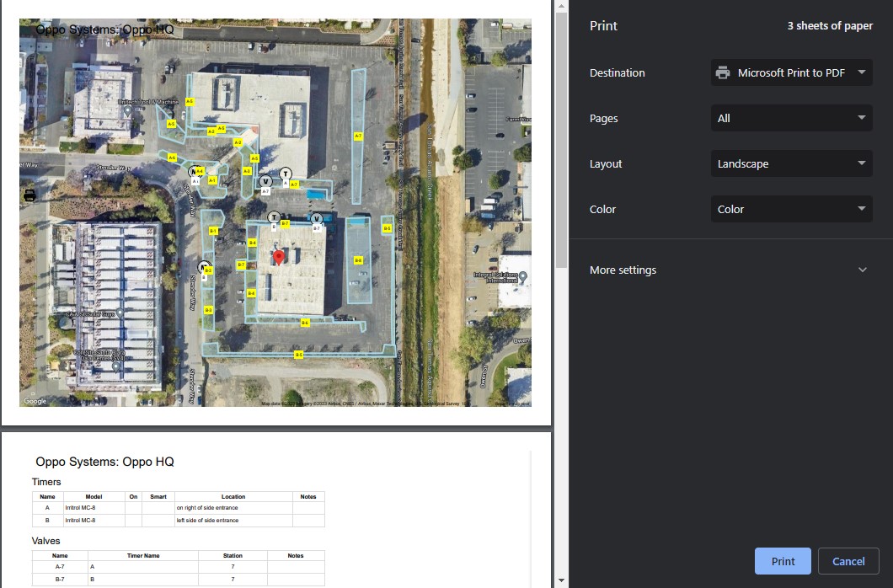
Task: Click the red location pin on the building
Action: pyautogui.click(x=279, y=256)
